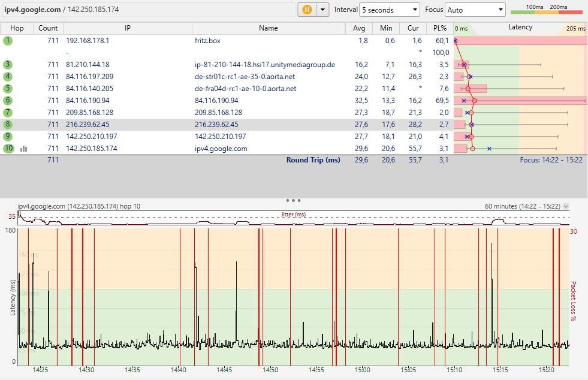Click the Latency (ms) axis label
The height and width of the screenshot is (380, 588).
pos(13,297)
